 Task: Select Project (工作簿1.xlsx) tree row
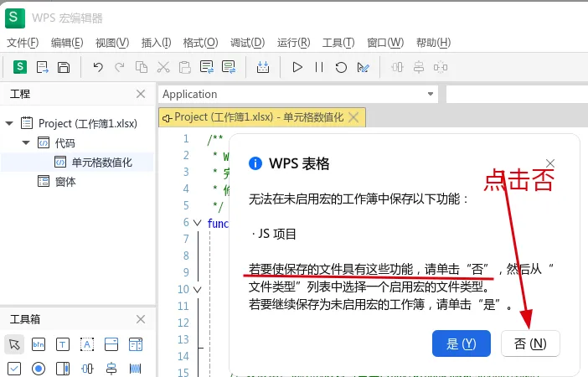click(88, 123)
